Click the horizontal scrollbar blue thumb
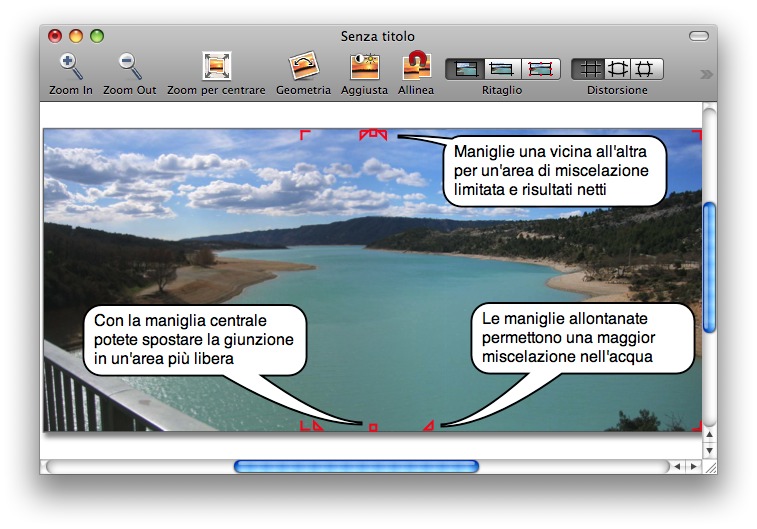 pos(356,466)
